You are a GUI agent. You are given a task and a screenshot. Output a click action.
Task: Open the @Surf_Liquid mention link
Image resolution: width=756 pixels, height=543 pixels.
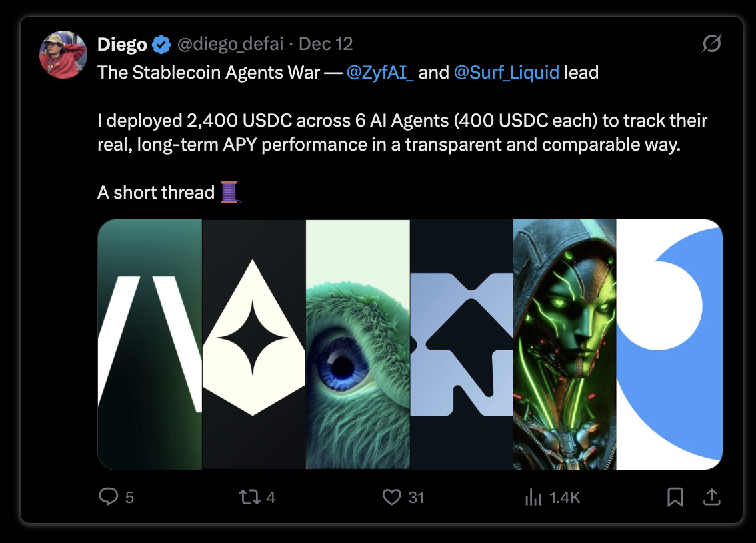click(x=506, y=72)
